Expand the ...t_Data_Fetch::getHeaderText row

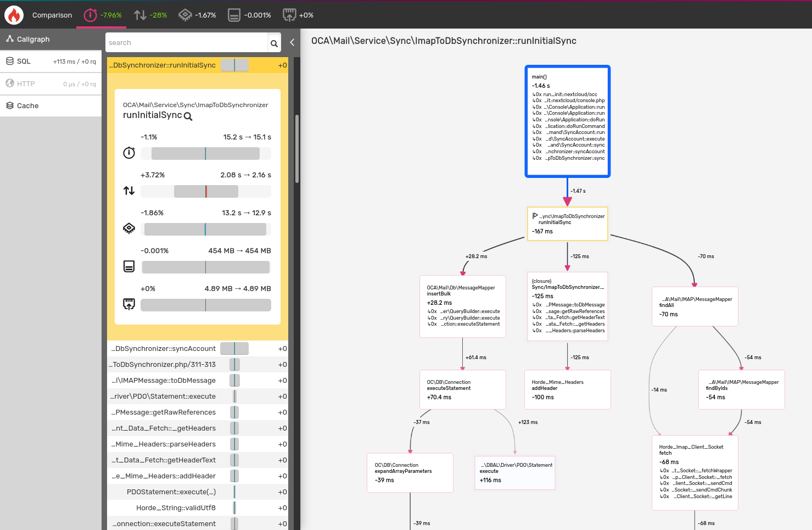[x=198, y=460]
